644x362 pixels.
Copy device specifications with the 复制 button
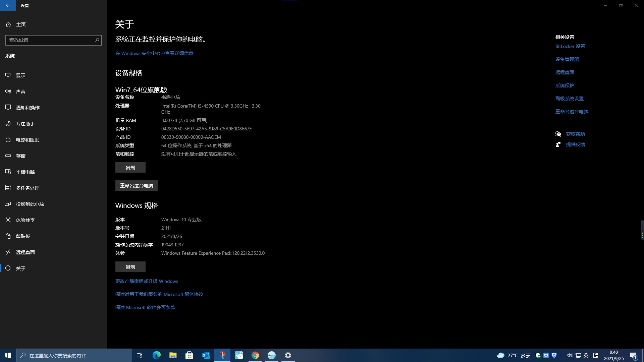coord(130,168)
